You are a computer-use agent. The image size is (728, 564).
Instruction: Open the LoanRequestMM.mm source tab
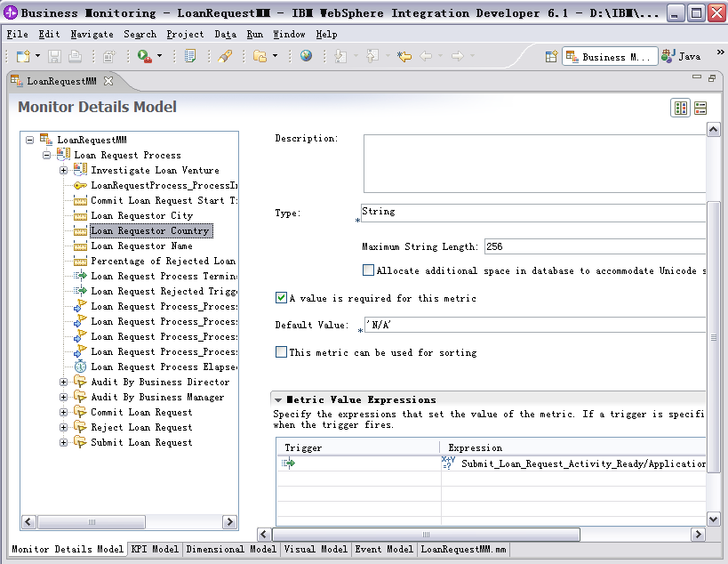tap(463, 549)
